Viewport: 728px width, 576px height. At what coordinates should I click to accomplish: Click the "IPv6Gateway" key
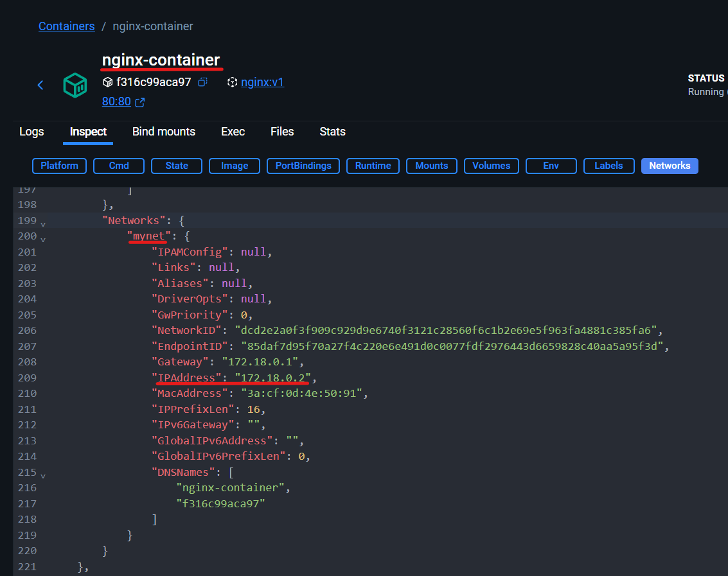tap(193, 425)
